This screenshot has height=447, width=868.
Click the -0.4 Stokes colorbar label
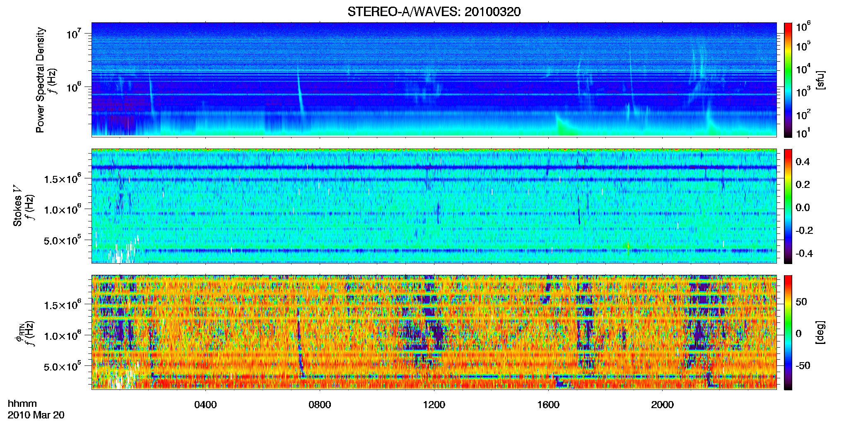[x=804, y=253]
